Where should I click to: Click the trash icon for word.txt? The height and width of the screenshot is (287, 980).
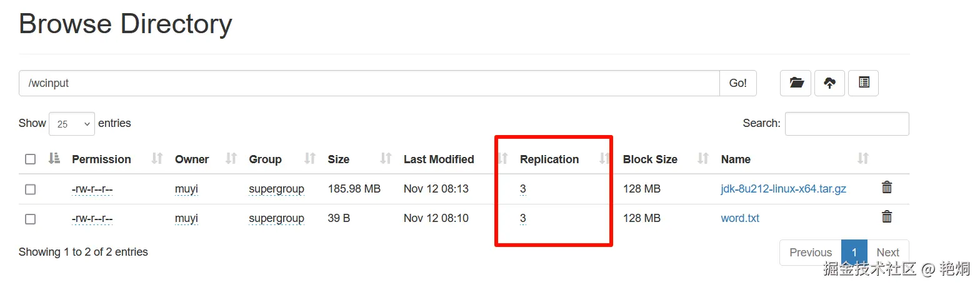(x=886, y=218)
